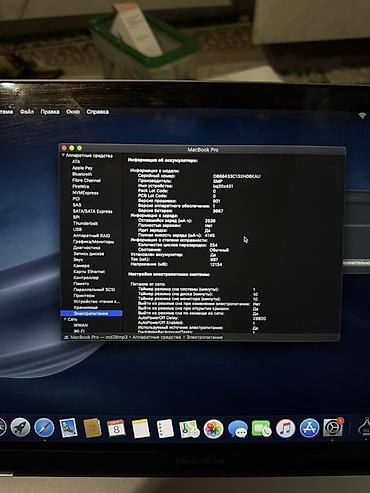
Task: Select Хранилище in the sidebar
Action: coord(86,308)
